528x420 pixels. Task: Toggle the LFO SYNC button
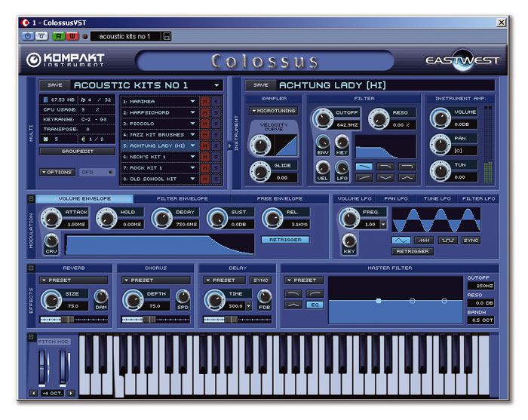tap(471, 241)
